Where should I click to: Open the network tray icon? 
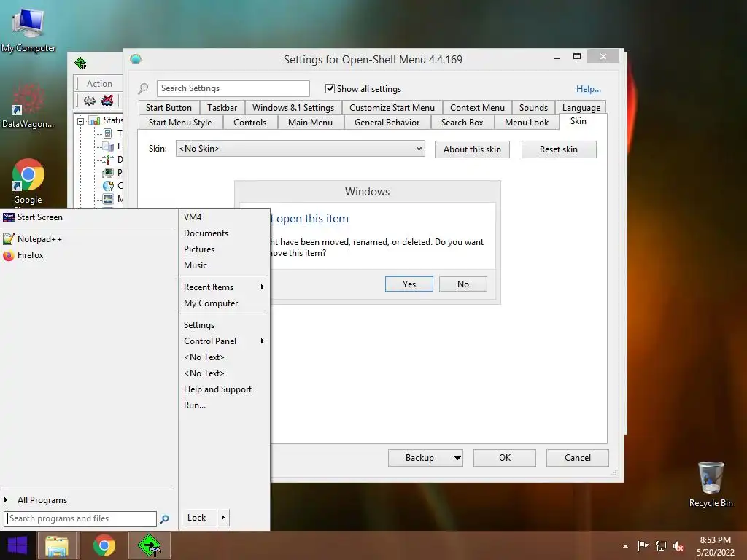pos(661,546)
